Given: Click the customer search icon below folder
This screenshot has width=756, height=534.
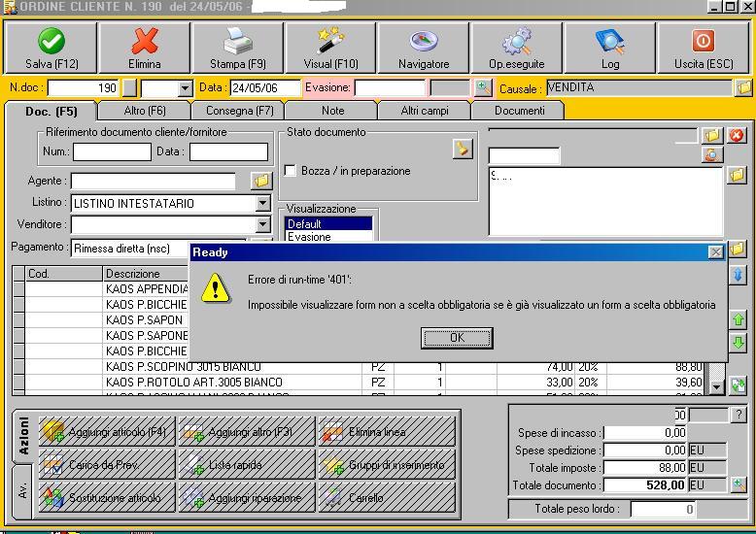Looking at the screenshot, I should click(712, 154).
